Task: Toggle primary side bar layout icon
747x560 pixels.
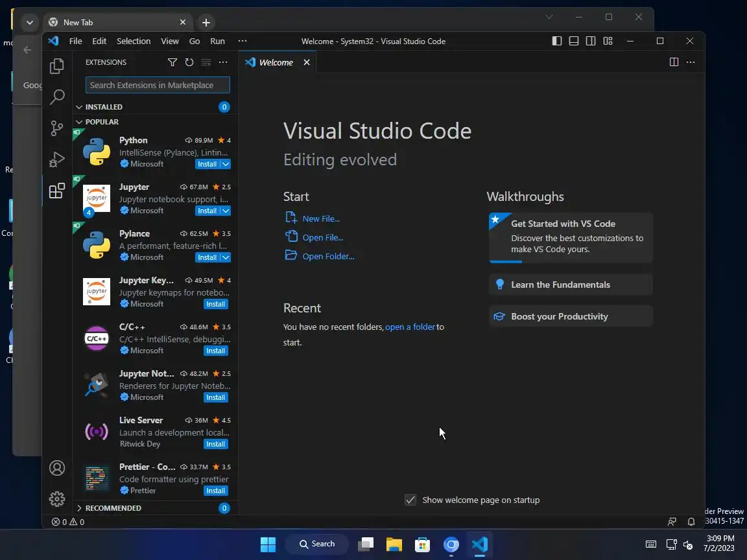Action: tap(557, 41)
